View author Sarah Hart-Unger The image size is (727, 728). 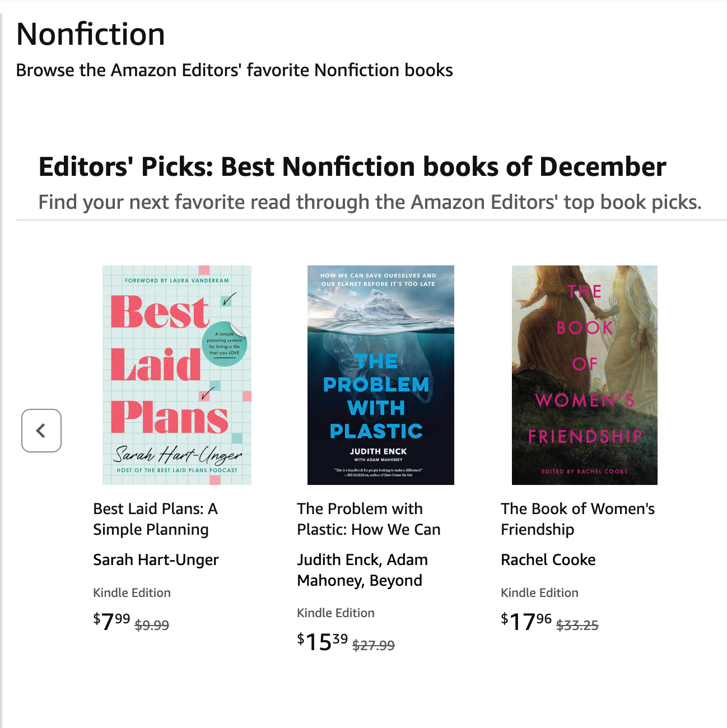click(x=156, y=559)
